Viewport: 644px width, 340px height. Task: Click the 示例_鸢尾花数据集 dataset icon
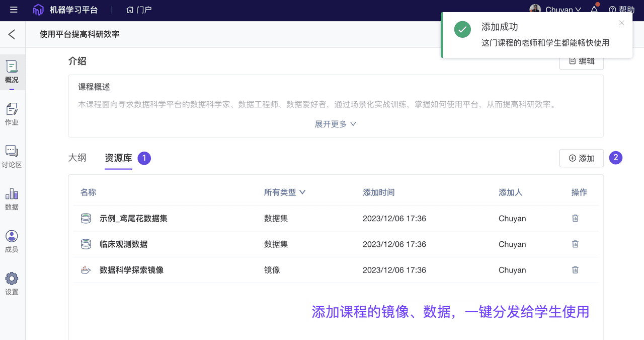[x=86, y=219]
